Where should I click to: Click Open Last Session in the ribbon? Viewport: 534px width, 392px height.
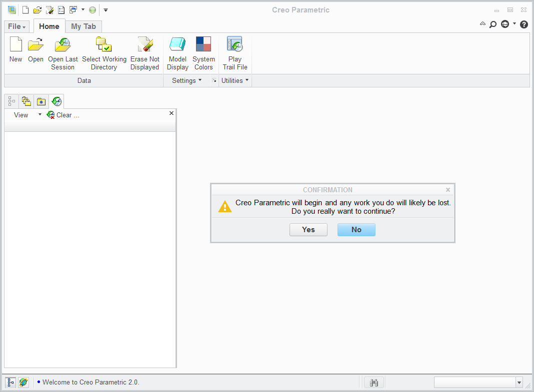tap(62, 54)
